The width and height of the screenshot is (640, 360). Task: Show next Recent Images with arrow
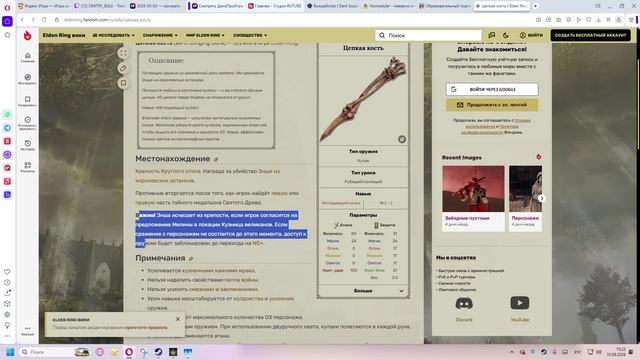click(541, 198)
